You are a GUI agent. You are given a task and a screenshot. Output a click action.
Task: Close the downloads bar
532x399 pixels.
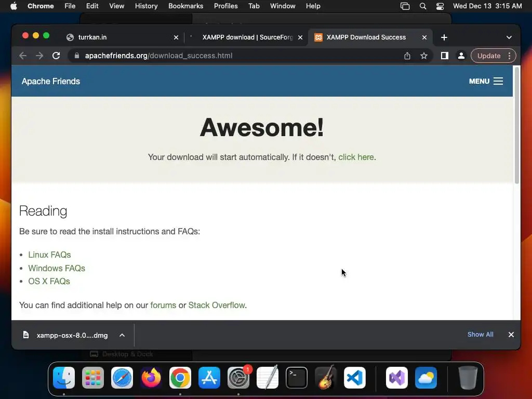tap(511, 335)
